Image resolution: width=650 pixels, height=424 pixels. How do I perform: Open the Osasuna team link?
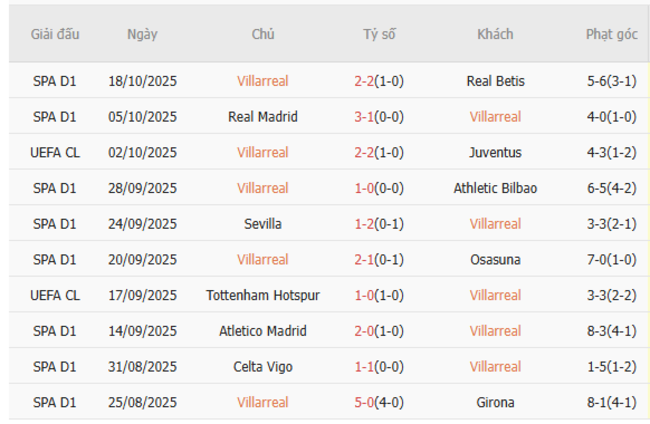[x=495, y=260]
